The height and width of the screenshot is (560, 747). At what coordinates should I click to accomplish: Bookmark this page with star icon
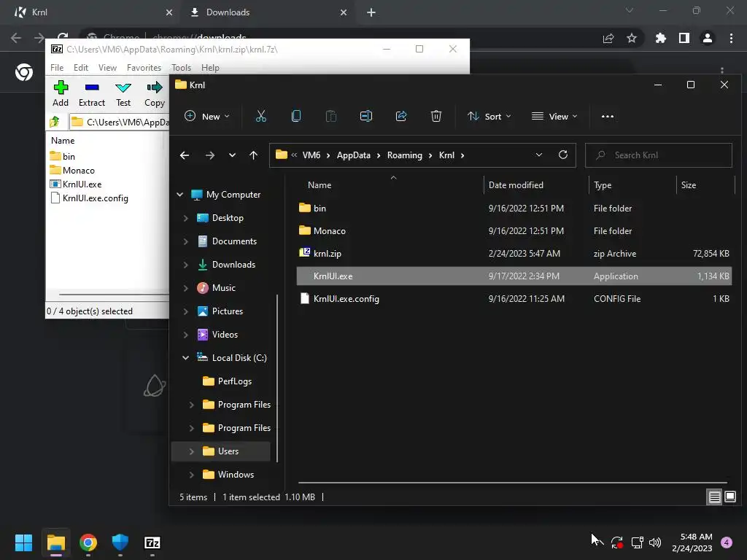[x=632, y=38]
